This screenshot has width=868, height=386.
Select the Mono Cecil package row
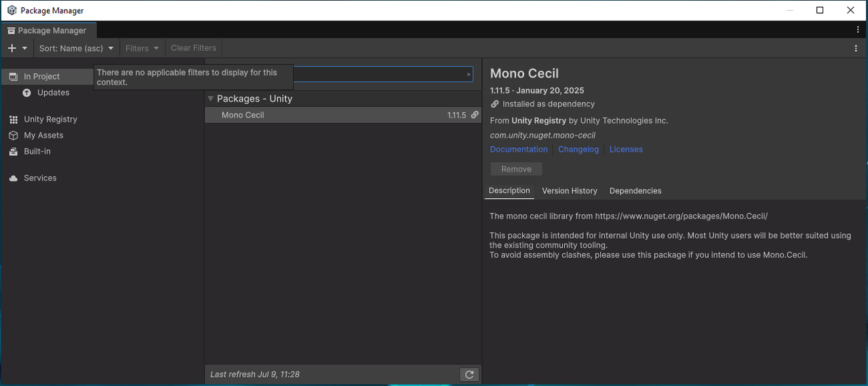click(343, 115)
